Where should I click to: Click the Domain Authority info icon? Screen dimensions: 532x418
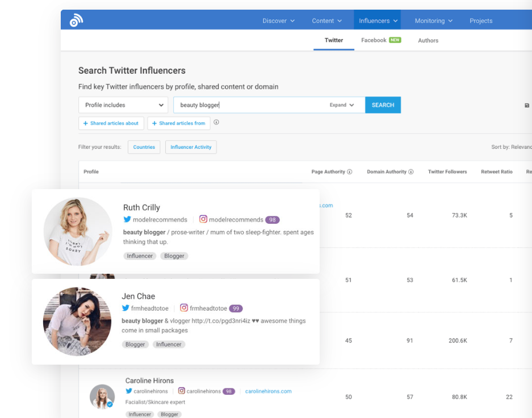coord(411,172)
